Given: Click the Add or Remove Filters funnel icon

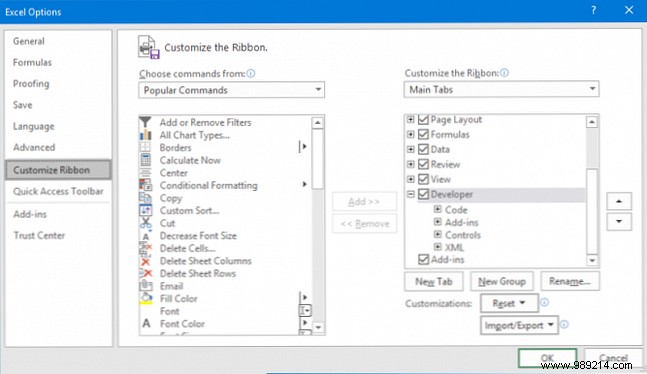Looking at the screenshot, I should (x=145, y=122).
